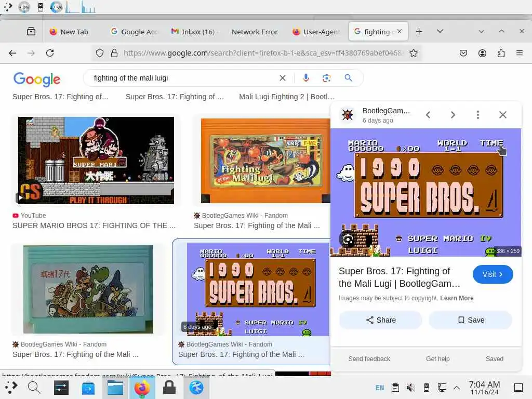This screenshot has height=399, width=532.
Task: Open the taskbar search magnifier
Action: [x=34, y=387]
